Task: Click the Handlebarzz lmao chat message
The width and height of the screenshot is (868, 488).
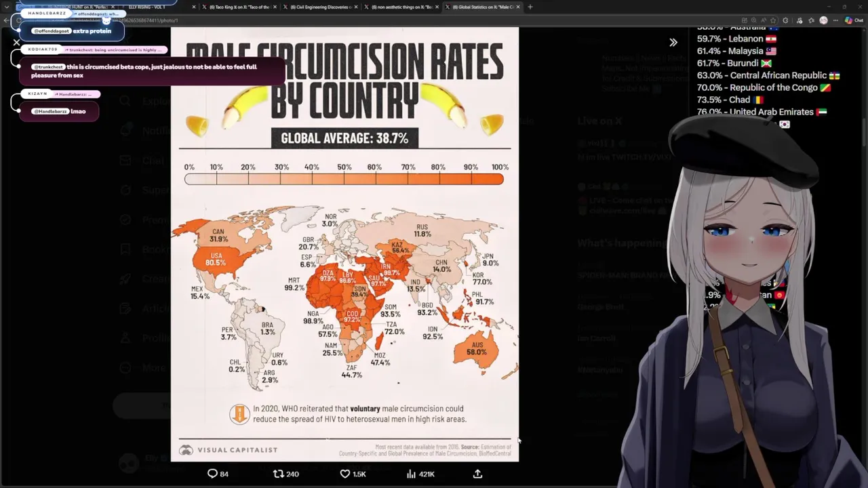Action: click(x=59, y=111)
